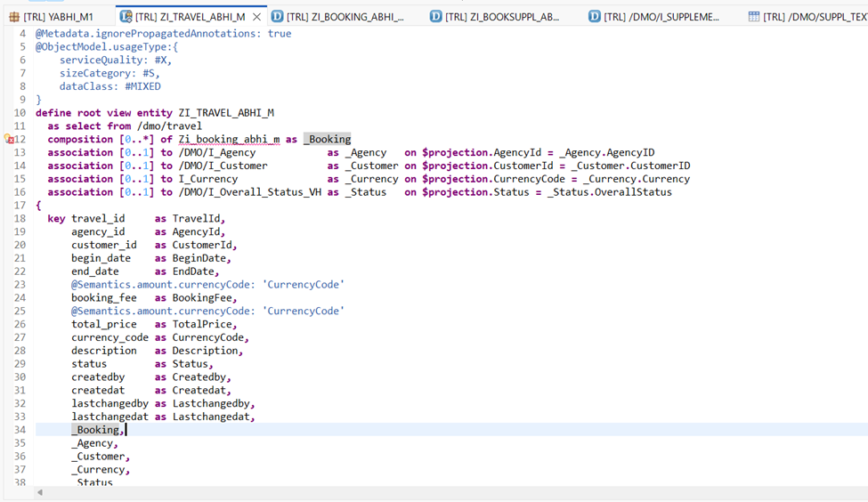The height and width of the screenshot is (502, 868).
Task: Click line number 17 in the gutter
Action: [20, 205]
